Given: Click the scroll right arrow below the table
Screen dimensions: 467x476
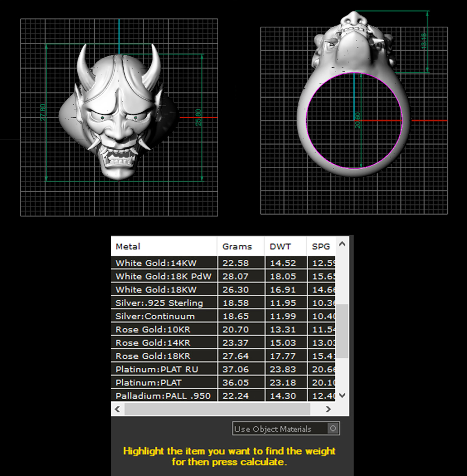Looking at the screenshot, I should (328, 409).
